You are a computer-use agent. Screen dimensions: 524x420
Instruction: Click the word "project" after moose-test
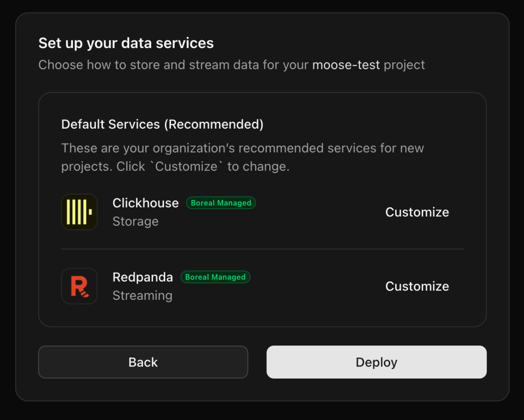tap(404, 65)
